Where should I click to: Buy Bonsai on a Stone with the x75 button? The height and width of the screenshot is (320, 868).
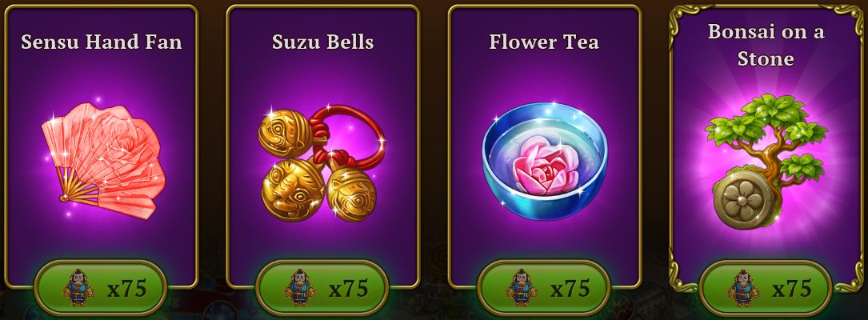tap(766, 288)
